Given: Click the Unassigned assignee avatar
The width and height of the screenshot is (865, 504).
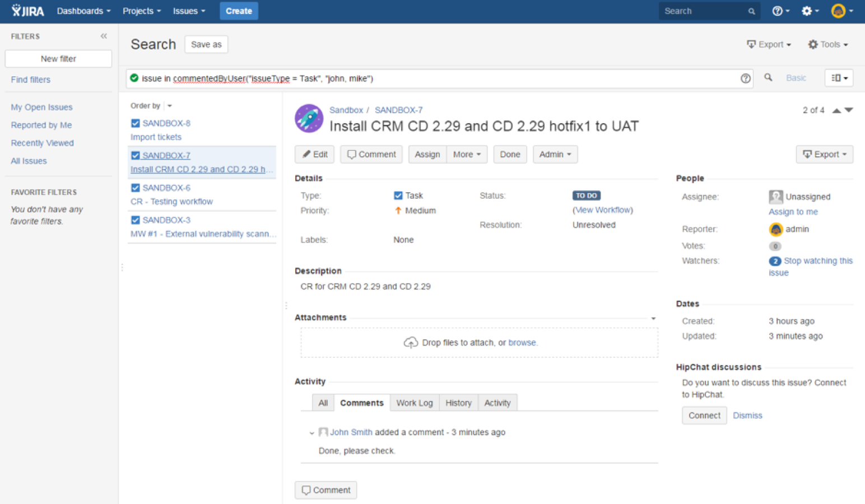Looking at the screenshot, I should (775, 197).
